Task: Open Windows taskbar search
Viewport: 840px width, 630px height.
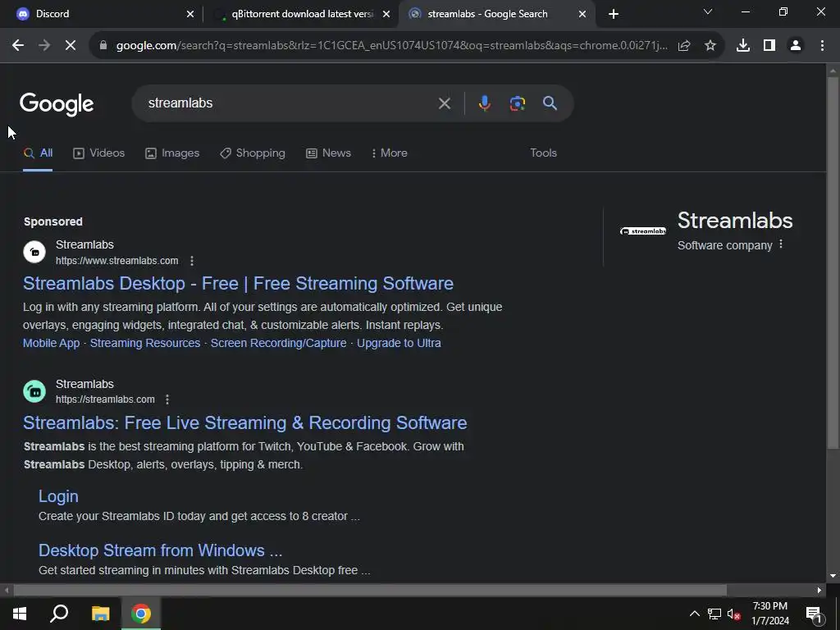Action: [59, 614]
